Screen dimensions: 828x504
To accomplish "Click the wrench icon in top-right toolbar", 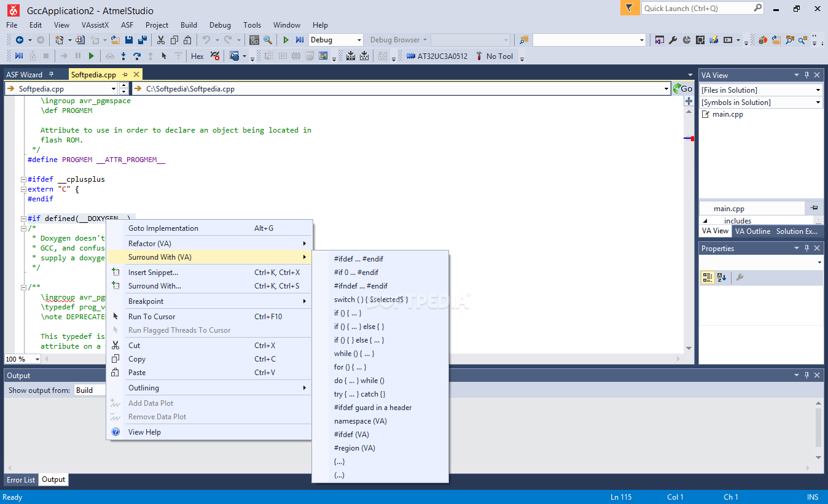I will coord(673,40).
